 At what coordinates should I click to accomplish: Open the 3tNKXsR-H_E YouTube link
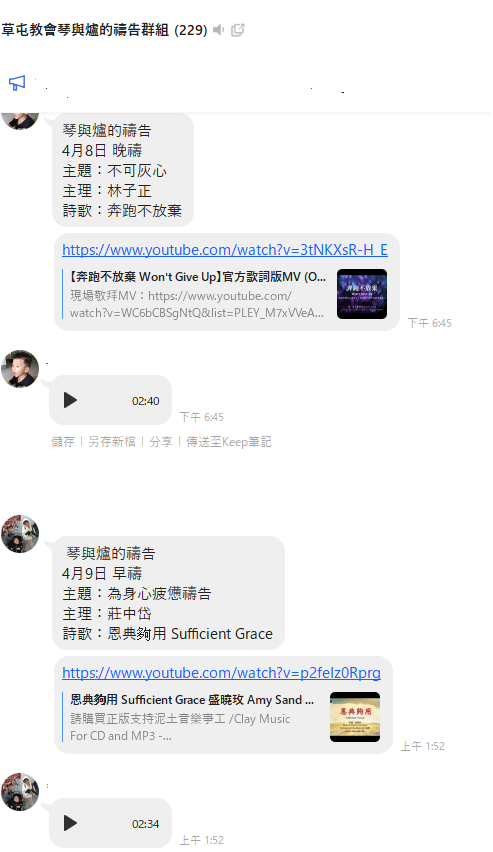[x=225, y=250]
